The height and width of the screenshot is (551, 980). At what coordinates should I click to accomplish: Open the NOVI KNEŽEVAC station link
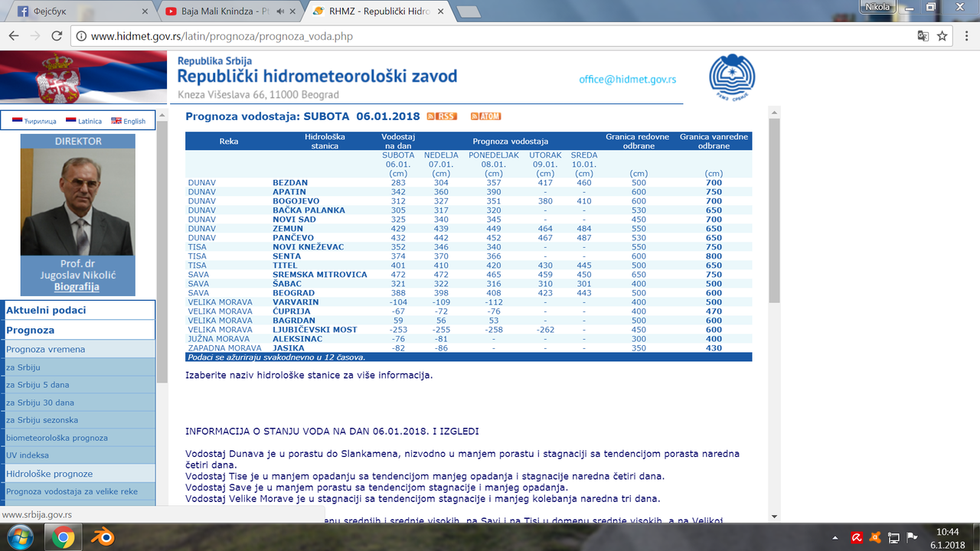309,247
